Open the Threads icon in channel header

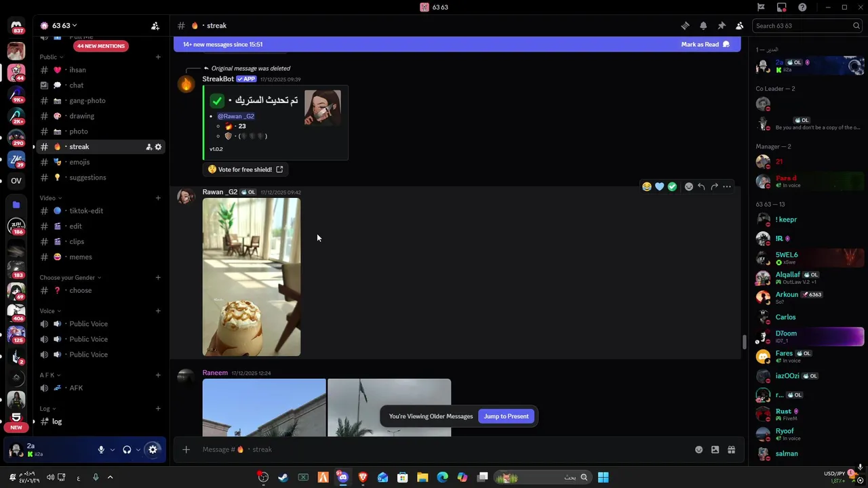point(685,26)
